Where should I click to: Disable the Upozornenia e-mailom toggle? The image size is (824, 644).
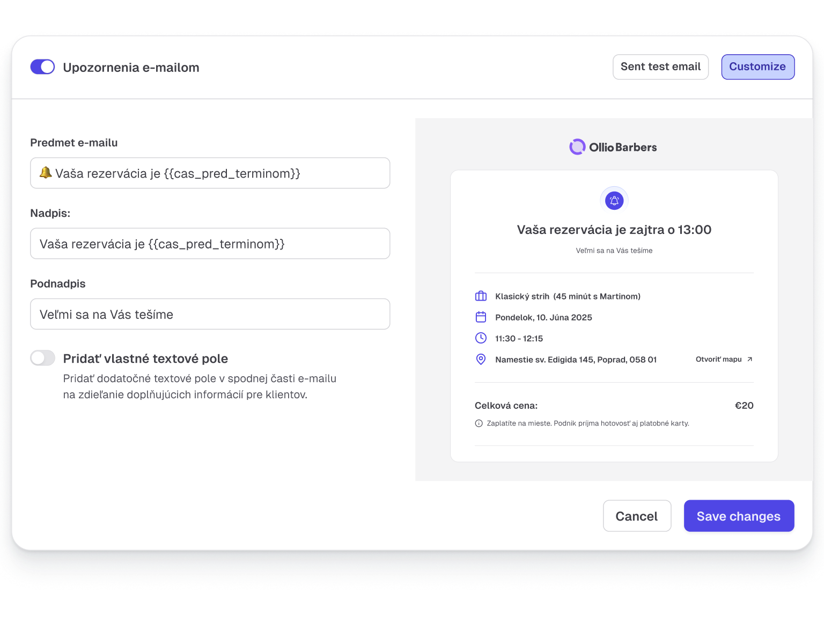pos(42,67)
